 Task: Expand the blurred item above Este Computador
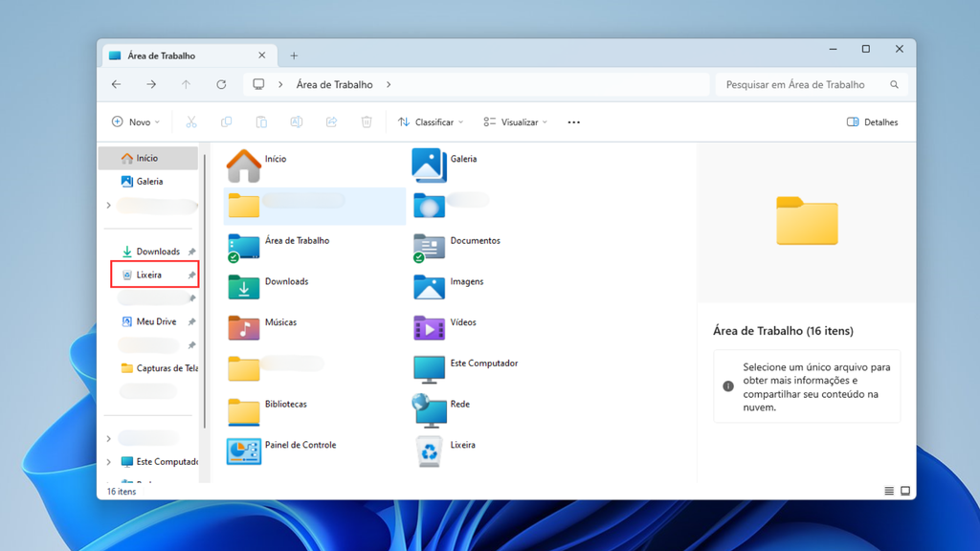[109, 438]
